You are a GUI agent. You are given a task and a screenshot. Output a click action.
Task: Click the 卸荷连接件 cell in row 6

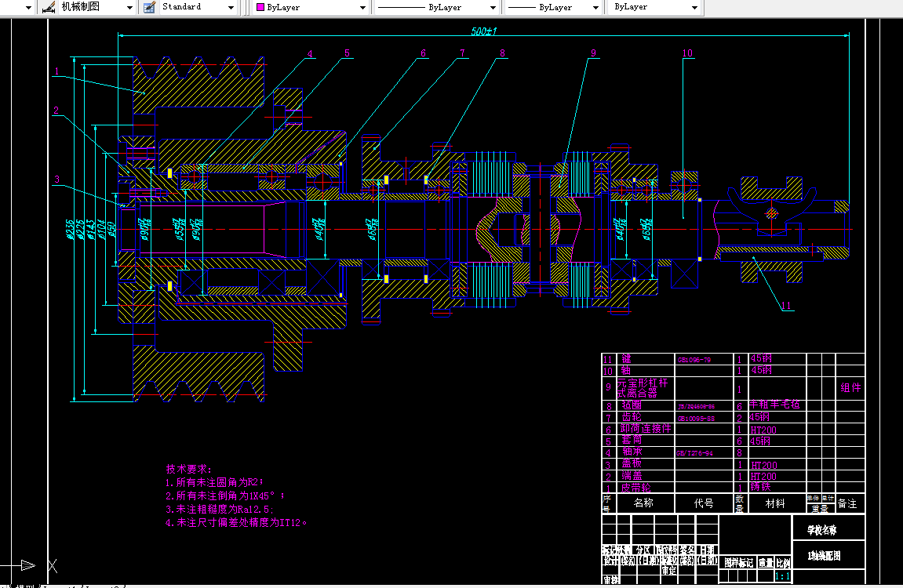click(646, 429)
